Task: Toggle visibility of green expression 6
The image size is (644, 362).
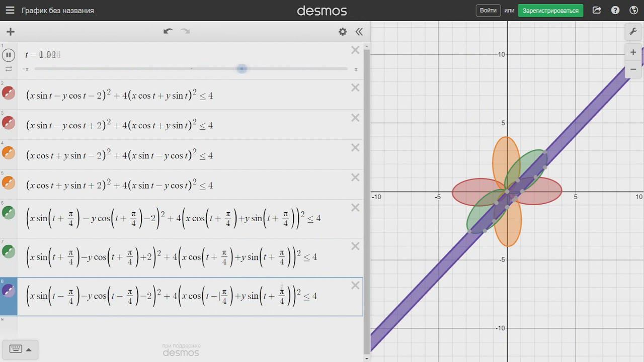Action: (x=9, y=213)
